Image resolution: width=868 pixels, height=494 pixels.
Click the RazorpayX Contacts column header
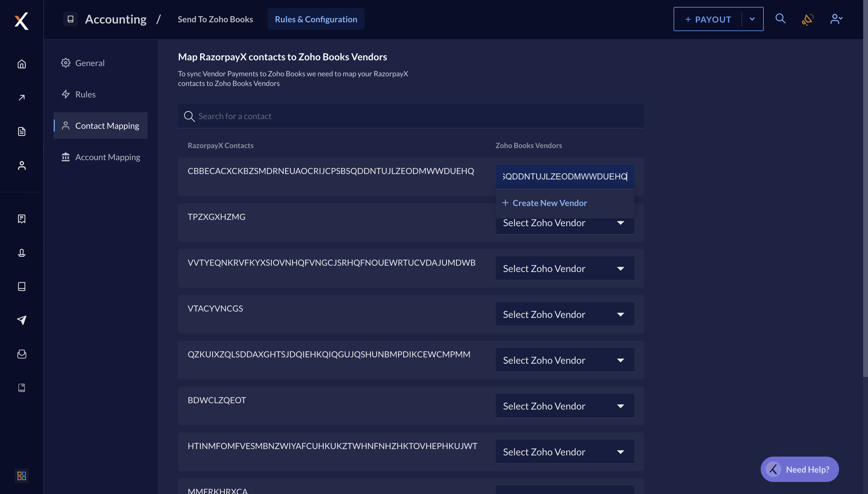(220, 146)
